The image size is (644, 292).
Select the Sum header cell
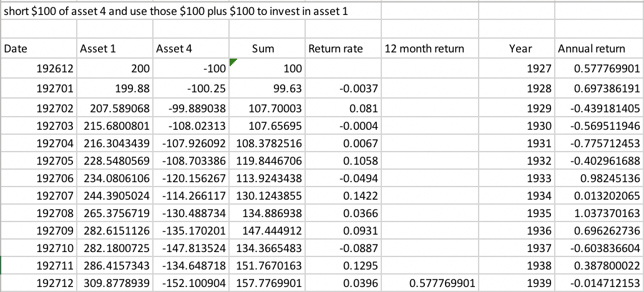(267, 49)
